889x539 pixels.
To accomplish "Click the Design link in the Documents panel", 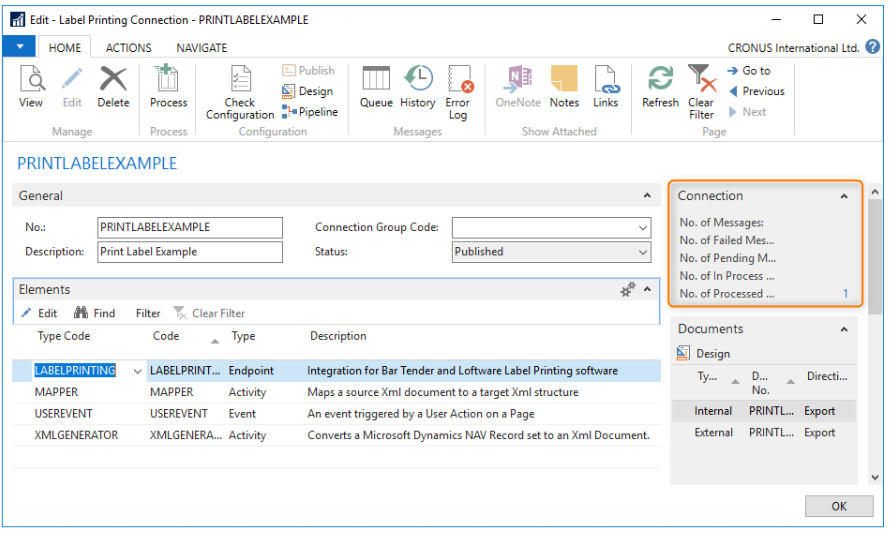I will [x=704, y=354].
